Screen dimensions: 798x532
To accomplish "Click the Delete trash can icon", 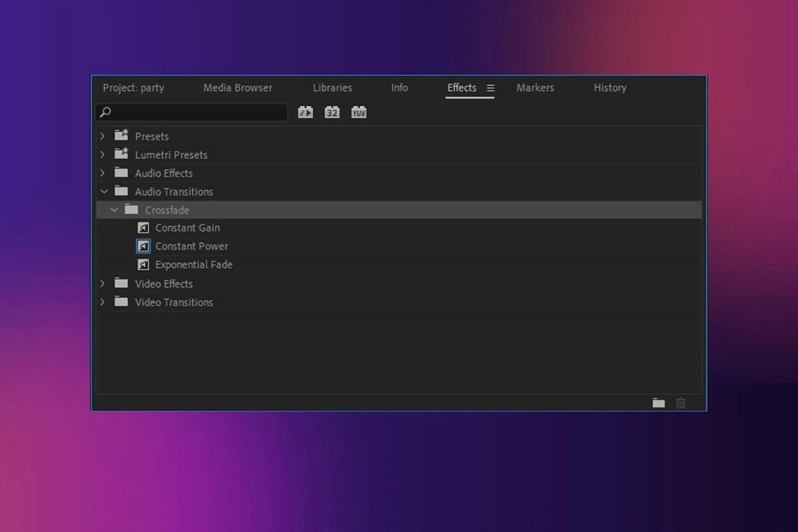I will 681,403.
